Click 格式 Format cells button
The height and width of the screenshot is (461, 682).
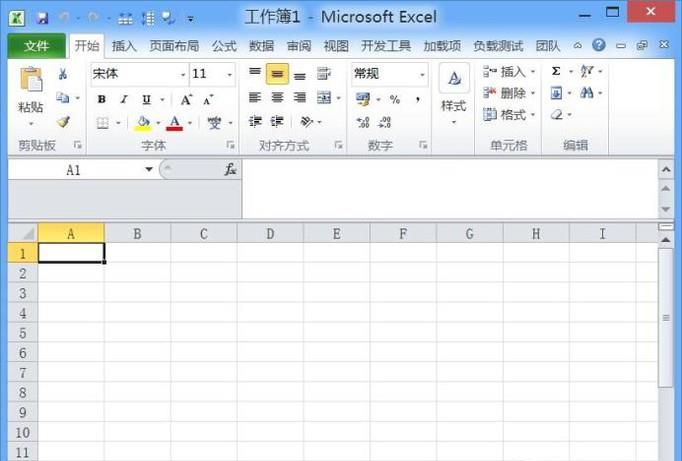click(x=508, y=115)
